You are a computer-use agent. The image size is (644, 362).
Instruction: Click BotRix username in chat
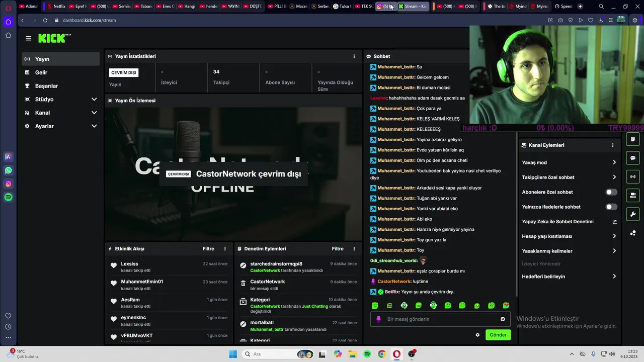[392, 292]
